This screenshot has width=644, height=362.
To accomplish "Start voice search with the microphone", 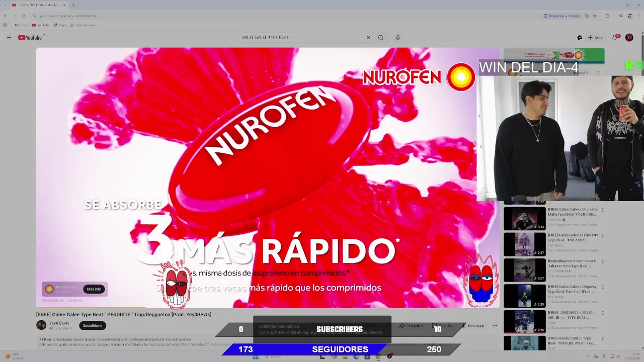I will pyautogui.click(x=397, y=37).
